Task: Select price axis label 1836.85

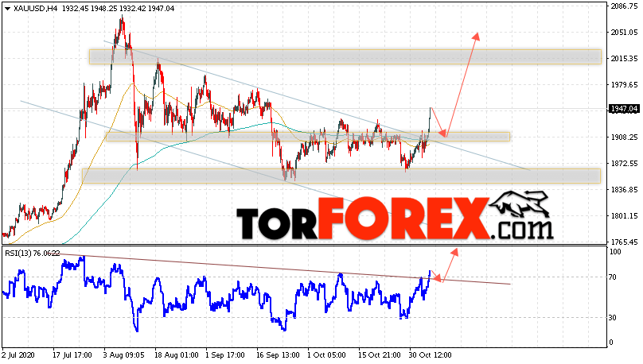Action: [624, 190]
